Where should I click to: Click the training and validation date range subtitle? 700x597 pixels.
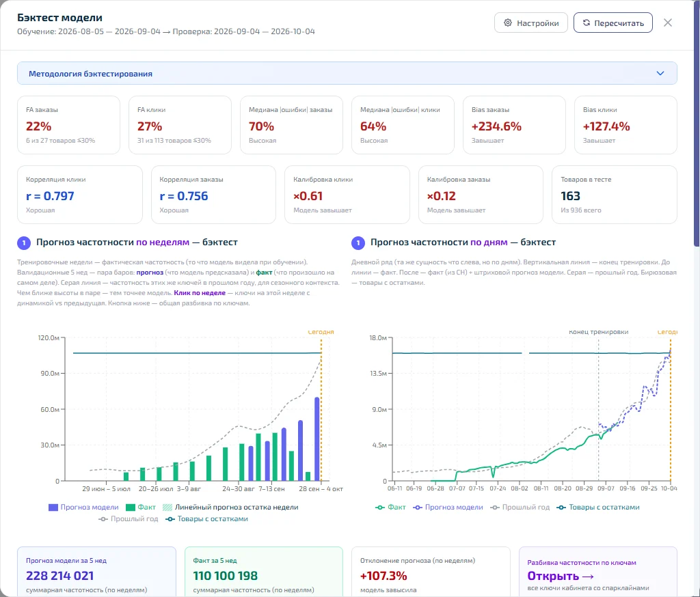pyautogui.click(x=166, y=31)
